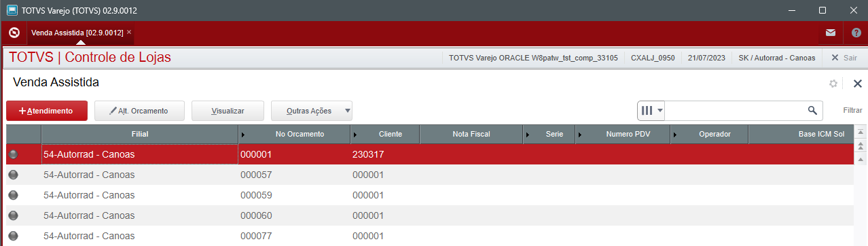Page up with double-arrow scrollbar button
The image size is (868, 246).
click(x=861, y=145)
